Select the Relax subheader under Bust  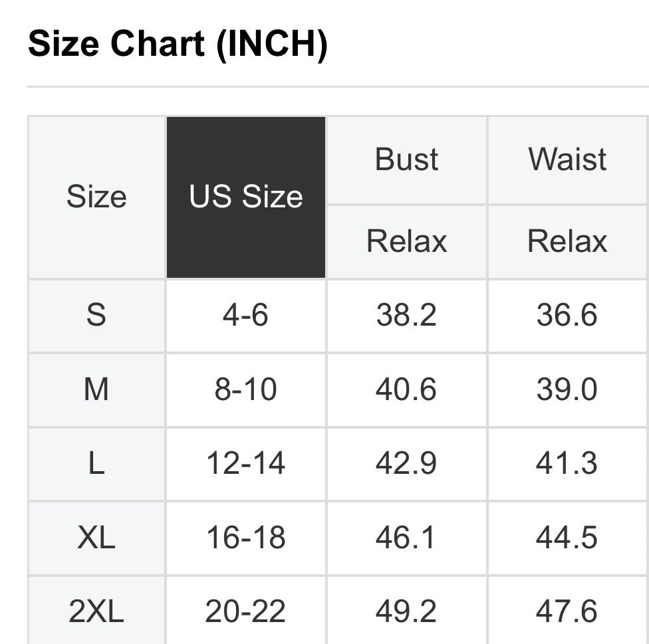click(407, 241)
